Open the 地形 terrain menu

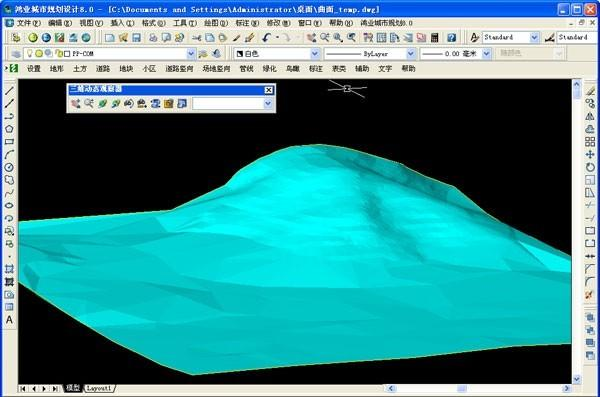point(57,69)
